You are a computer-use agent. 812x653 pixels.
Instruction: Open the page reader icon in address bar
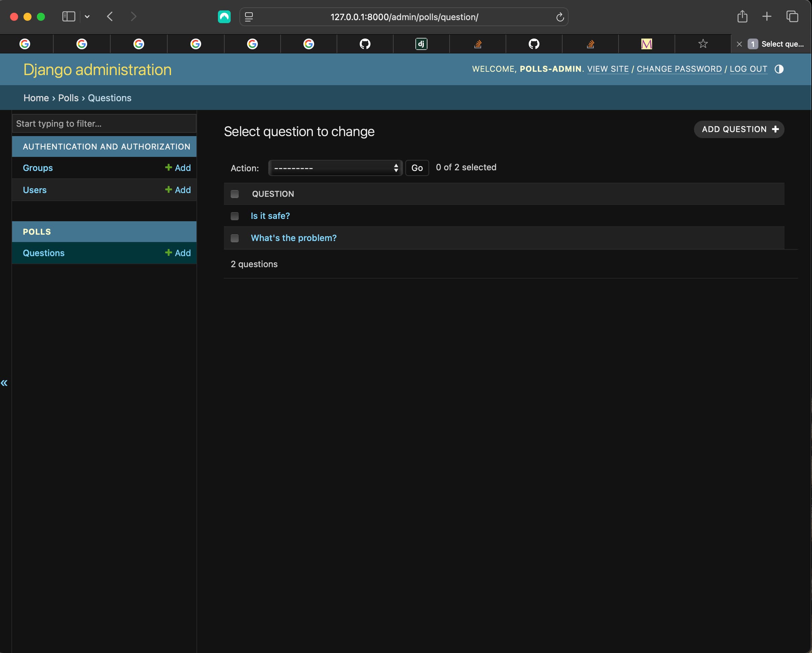[249, 17]
